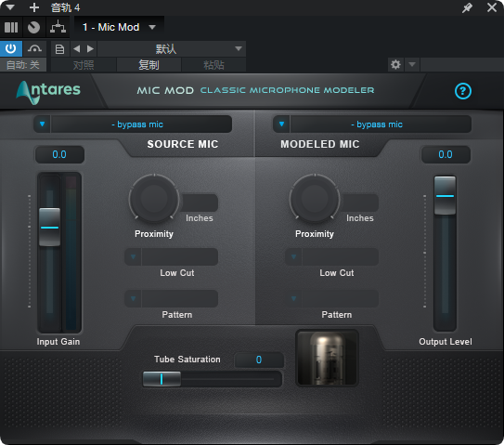Image resolution: width=504 pixels, height=445 pixels.
Task: Open the routing tree icon
Action: tap(58, 27)
